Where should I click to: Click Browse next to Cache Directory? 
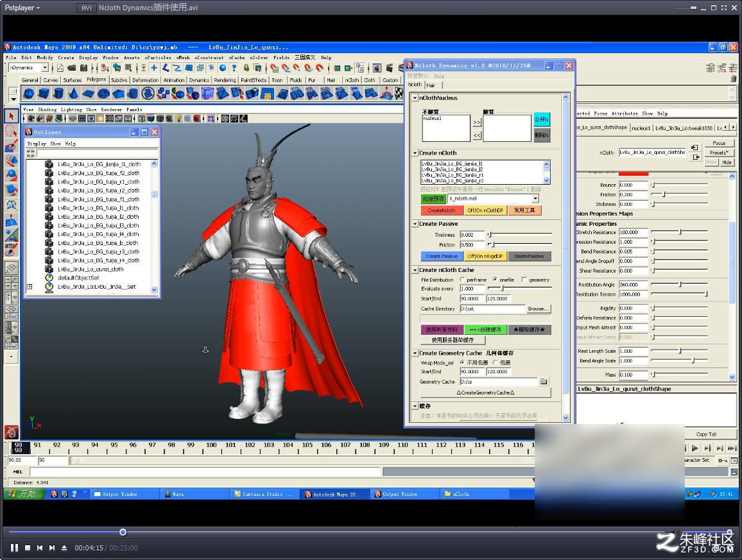point(539,309)
